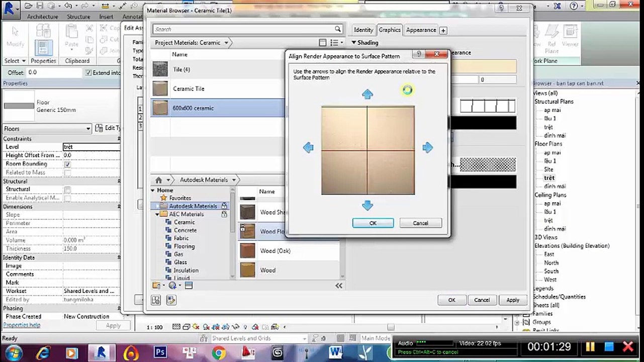This screenshot has height=362, width=644.
Task: Collapse the Shading section in the Graphics tab
Action: point(354,43)
